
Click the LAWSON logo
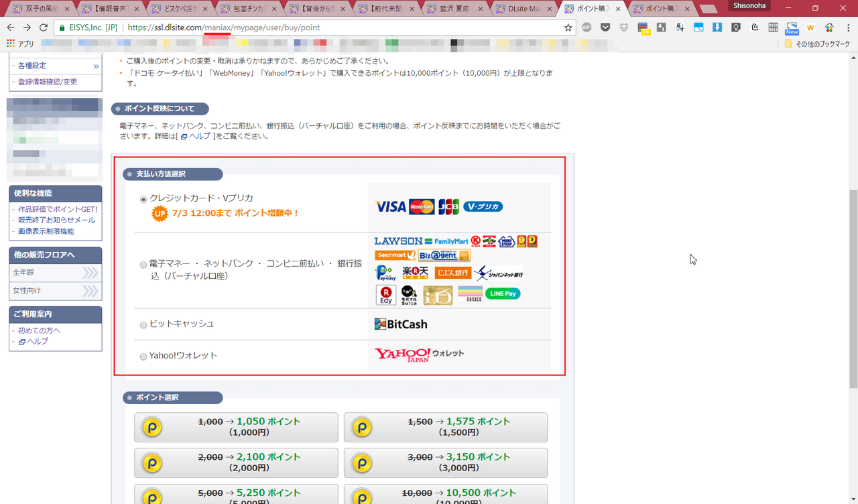pyautogui.click(x=398, y=241)
